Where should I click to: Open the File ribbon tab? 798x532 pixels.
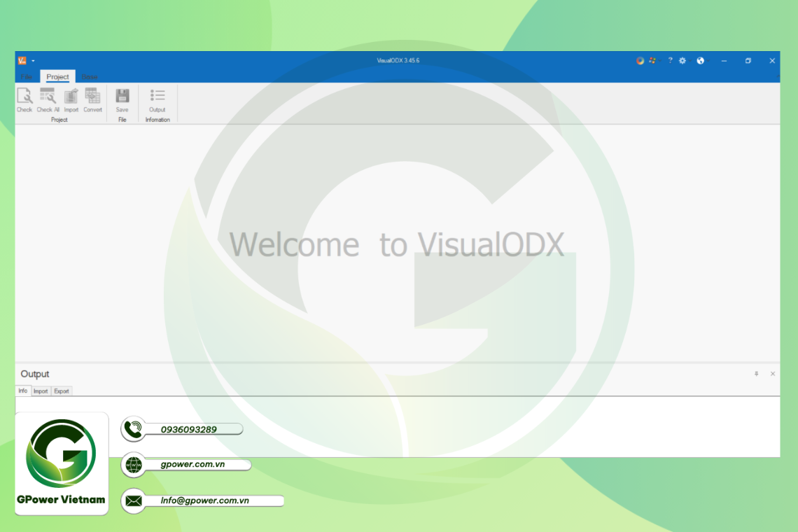pos(27,77)
